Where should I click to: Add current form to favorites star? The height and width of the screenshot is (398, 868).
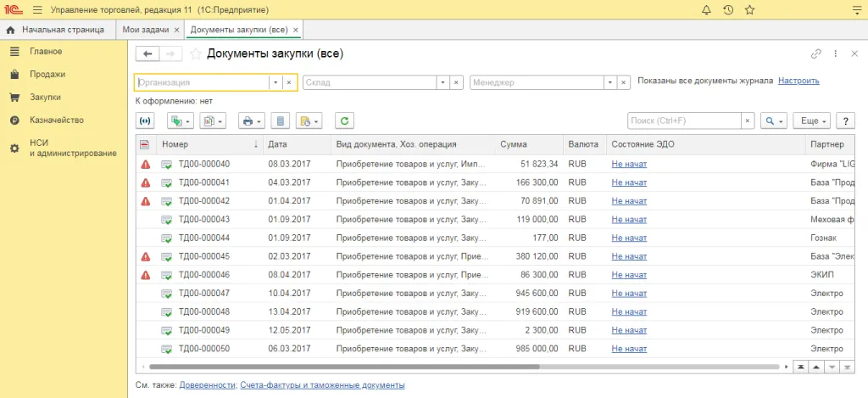click(x=196, y=53)
